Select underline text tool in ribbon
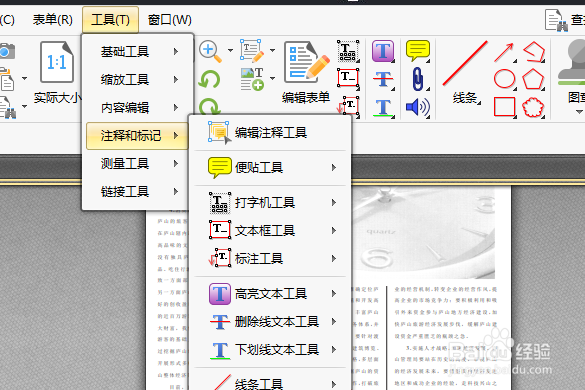This screenshot has width=585, height=390. pos(383,108)
